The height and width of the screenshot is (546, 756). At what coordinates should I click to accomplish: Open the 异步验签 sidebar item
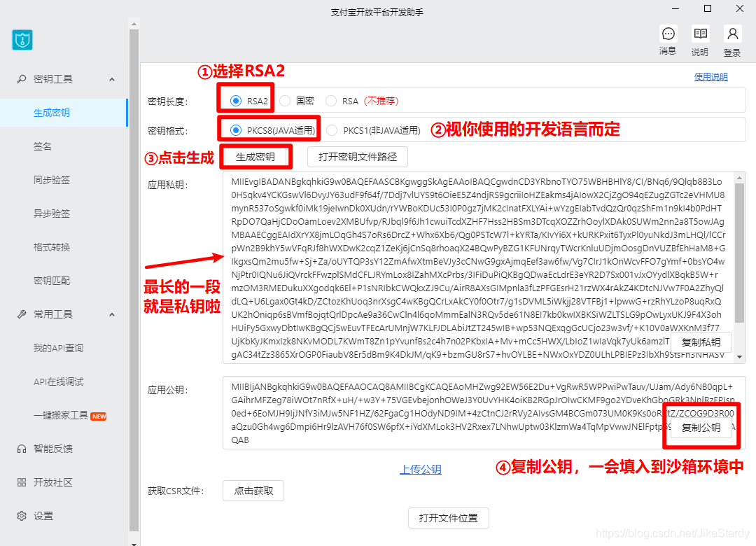tap(64, 213)
